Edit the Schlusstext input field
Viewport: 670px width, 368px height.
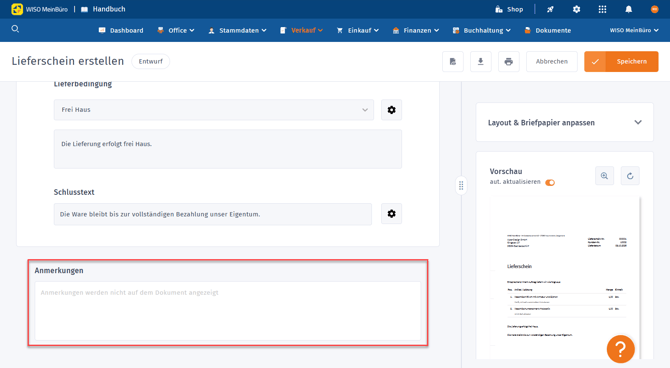(x=213, y=214)
